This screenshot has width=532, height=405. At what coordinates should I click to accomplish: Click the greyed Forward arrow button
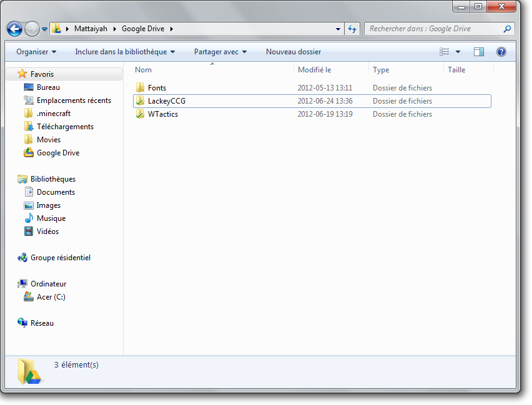point(32,29)
